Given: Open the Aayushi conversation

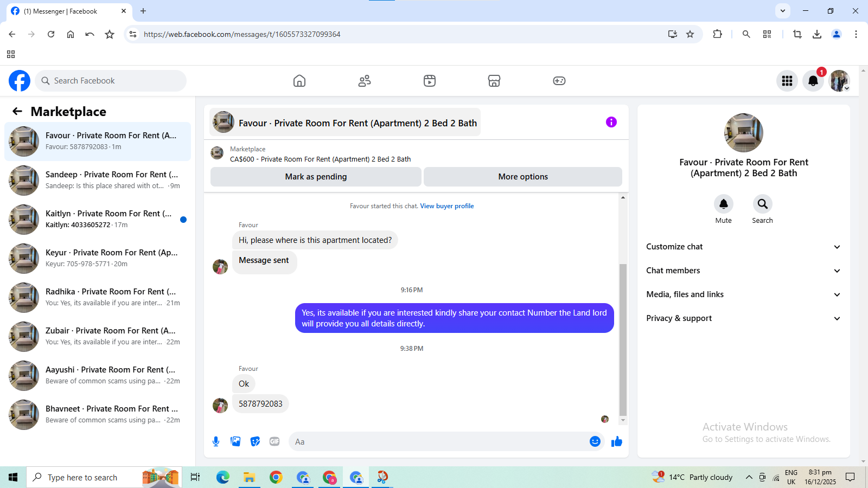Looking at the screenshot, I should tap(98, 376).
